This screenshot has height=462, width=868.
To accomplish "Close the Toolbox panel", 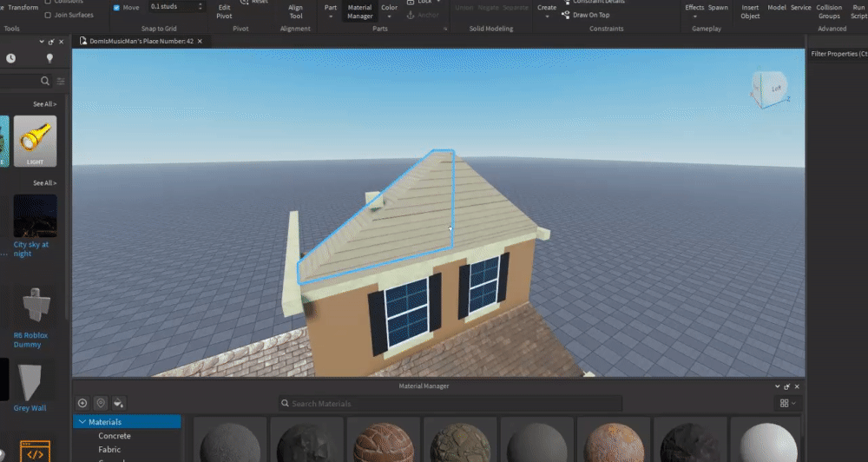I will pos(61,42).
